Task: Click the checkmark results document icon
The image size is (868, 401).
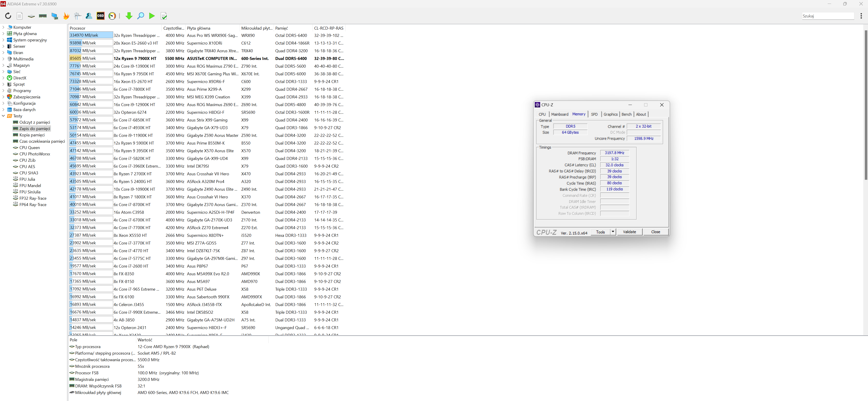Action: [x=164, y=16]
